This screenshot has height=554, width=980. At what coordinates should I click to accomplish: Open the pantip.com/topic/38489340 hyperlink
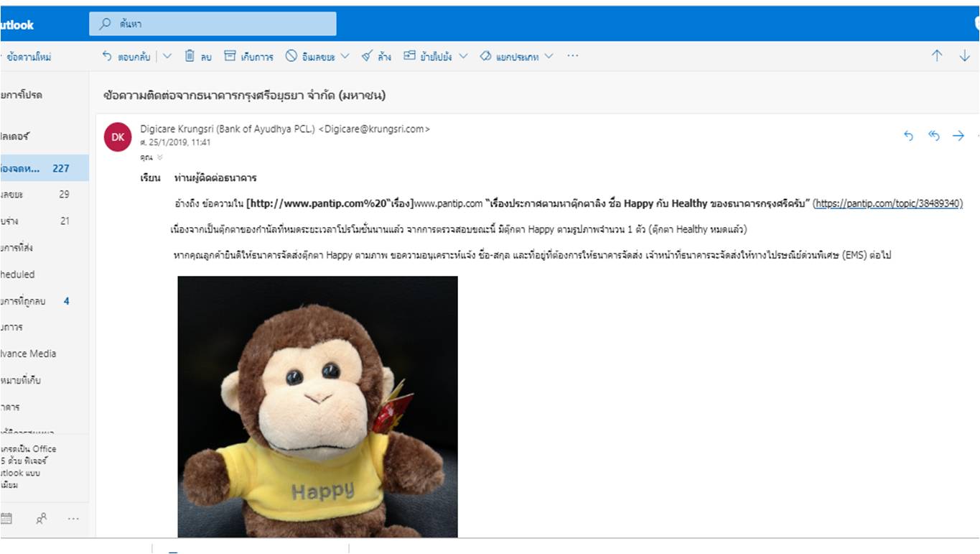pyautogui.click(x=889, y=203)
